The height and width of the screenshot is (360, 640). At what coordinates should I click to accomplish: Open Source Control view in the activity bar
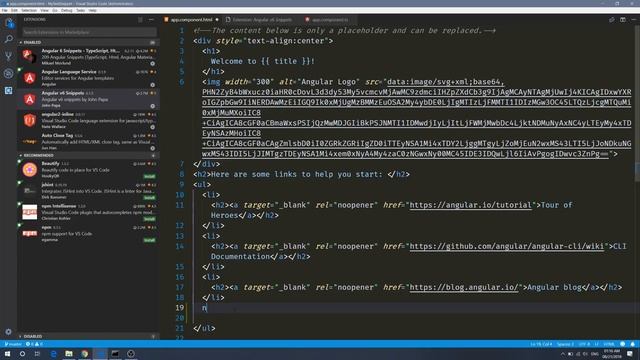(9, 56)
